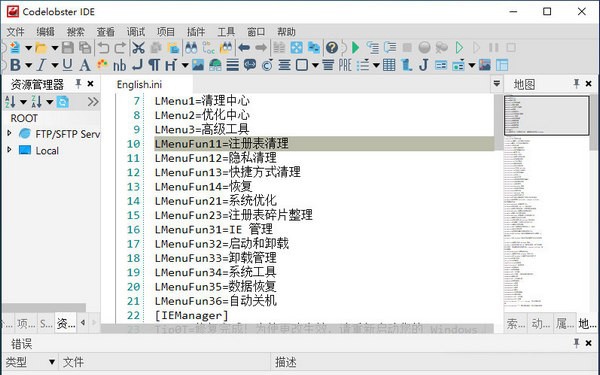Screen dimensions: 600x375
Task: Click the editor vertical scrollbar thumb
Action: tap(499, 121)
